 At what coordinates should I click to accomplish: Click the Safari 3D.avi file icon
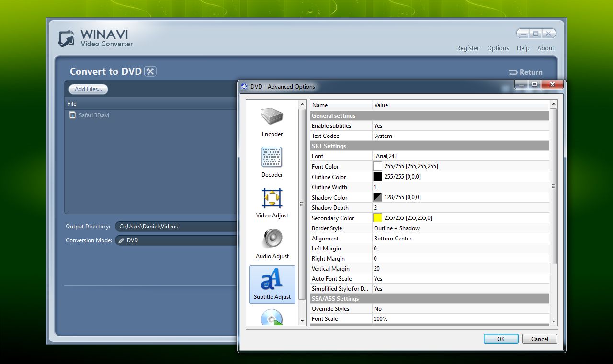click(72, 115)
